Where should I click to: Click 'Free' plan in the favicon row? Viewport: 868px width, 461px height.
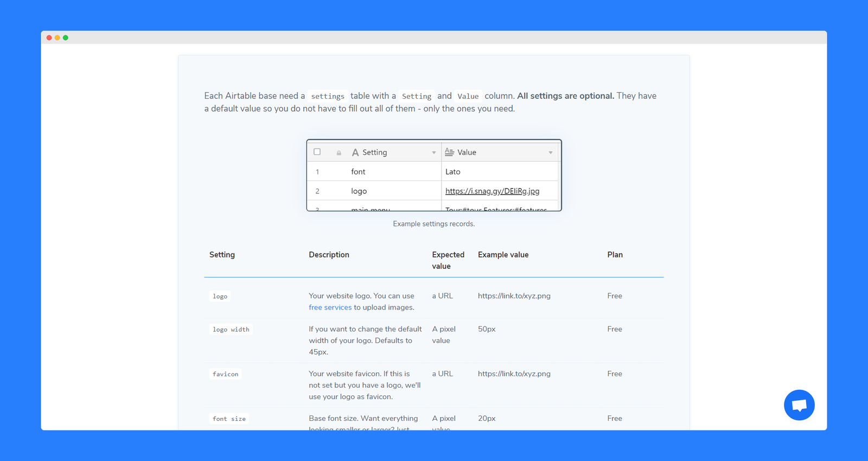(x=615, y=374)
